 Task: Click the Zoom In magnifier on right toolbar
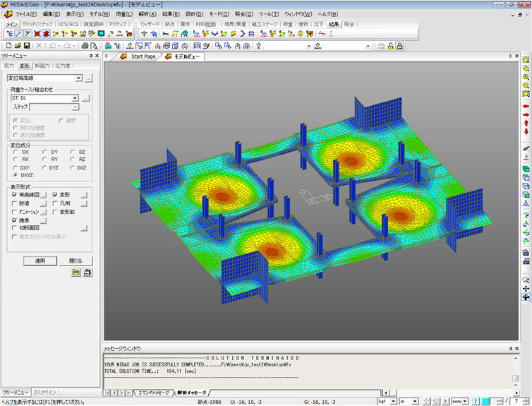click(526, 77)
